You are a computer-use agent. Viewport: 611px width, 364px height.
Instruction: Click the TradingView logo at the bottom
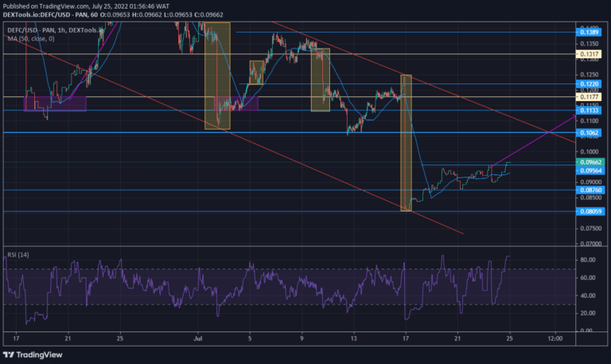[33, 354]
